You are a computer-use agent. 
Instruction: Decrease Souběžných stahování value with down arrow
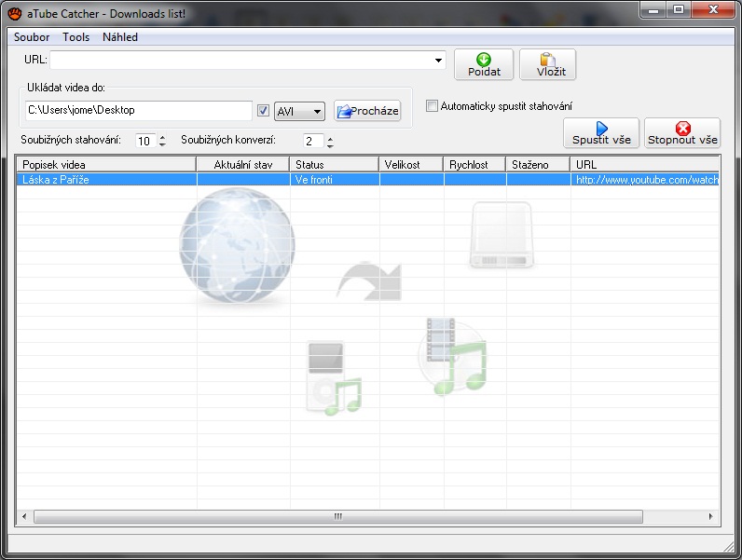(x=162, y=144)
